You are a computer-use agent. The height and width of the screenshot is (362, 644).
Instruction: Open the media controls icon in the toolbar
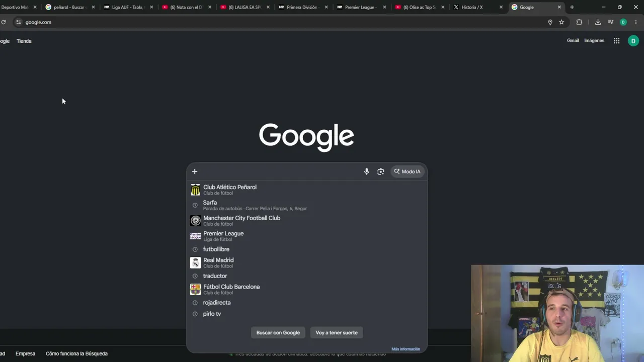611,22
